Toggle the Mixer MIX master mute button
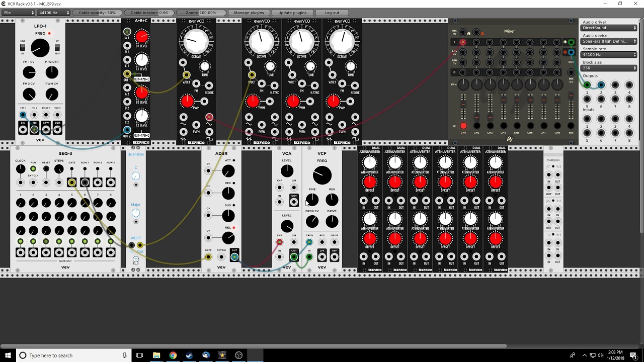 tap(571, 126)
